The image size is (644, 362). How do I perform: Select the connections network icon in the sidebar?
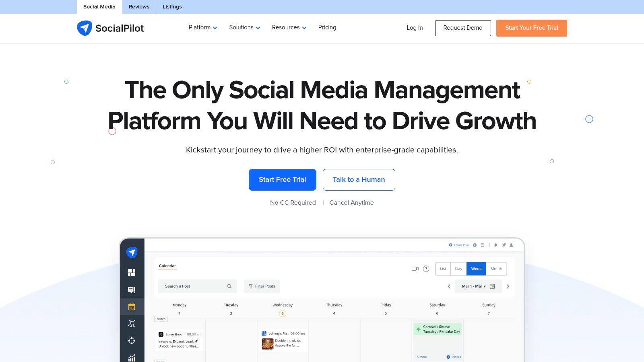pos(132,323)
